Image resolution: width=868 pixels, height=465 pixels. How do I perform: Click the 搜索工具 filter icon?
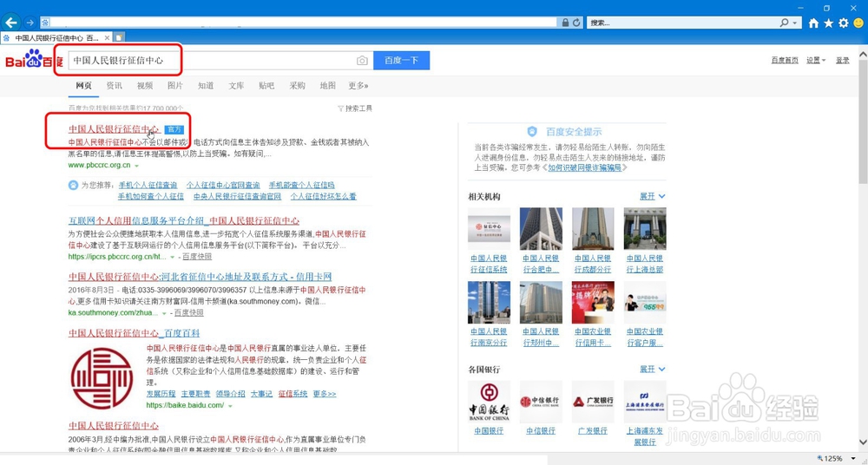[x=340, y=108]
